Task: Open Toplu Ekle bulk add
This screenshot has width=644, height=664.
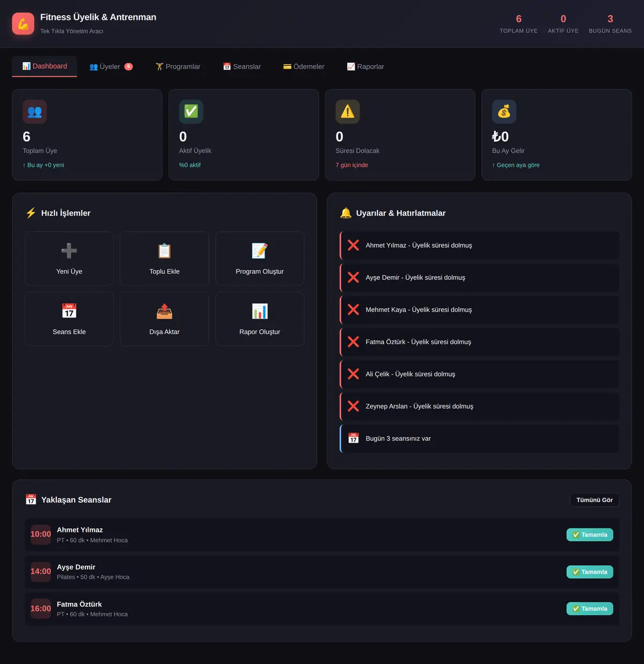Action: pyautogui.click(x=164, y=259)
